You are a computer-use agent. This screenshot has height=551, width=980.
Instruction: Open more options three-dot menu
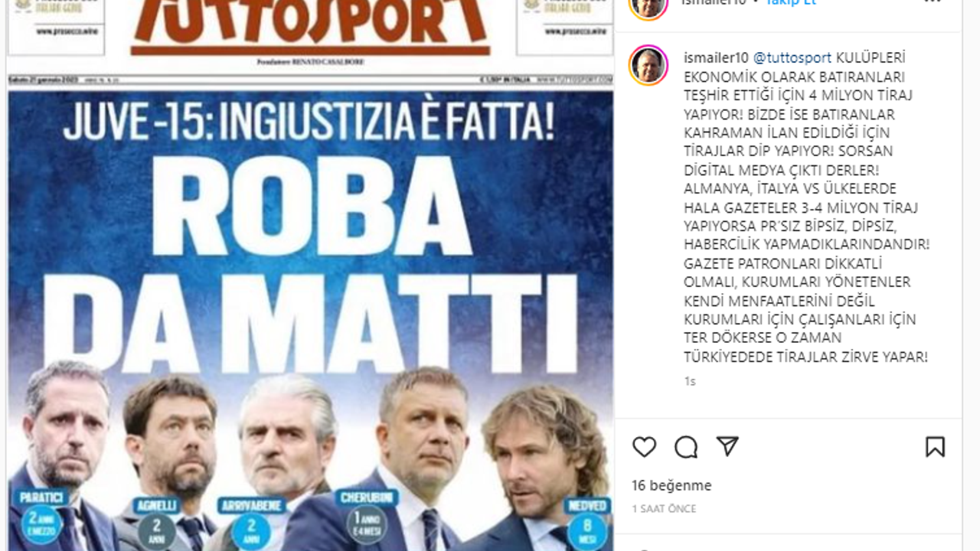pyautogui.click(x=932, y=2)
